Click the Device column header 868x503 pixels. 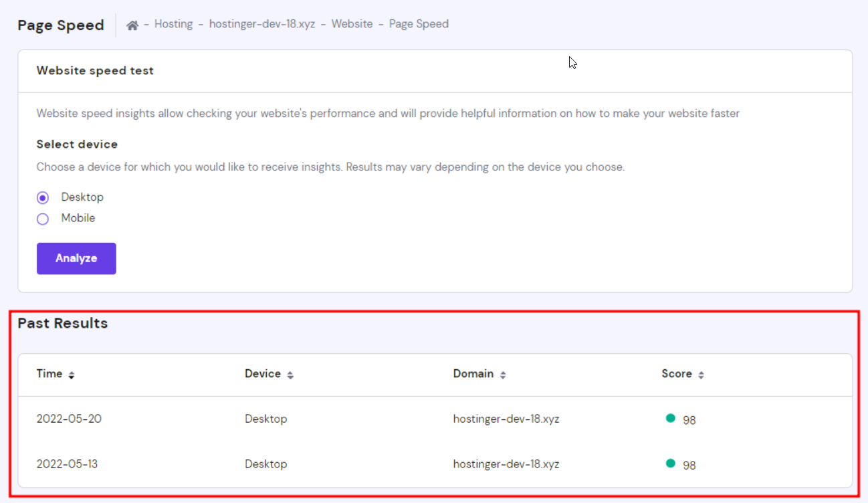[x=262, y=374]
